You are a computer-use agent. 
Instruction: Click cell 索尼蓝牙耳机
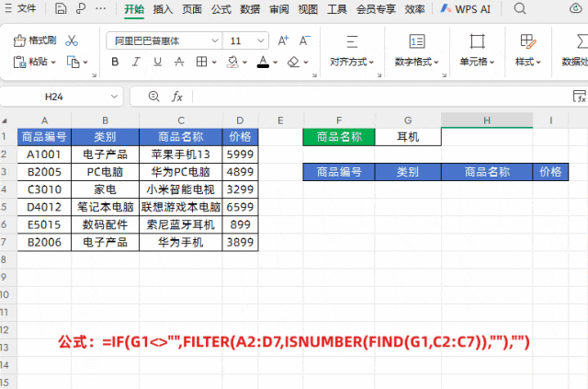pos(181,224)
